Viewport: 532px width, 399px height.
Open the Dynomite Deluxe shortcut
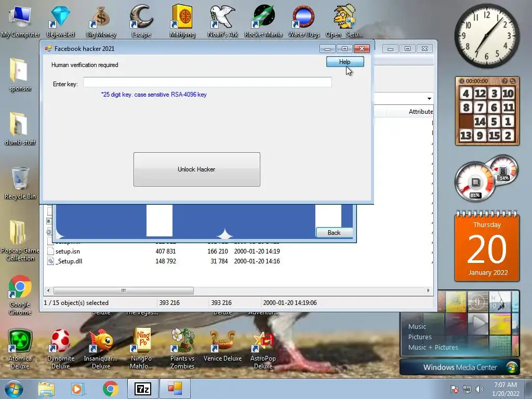60,349
